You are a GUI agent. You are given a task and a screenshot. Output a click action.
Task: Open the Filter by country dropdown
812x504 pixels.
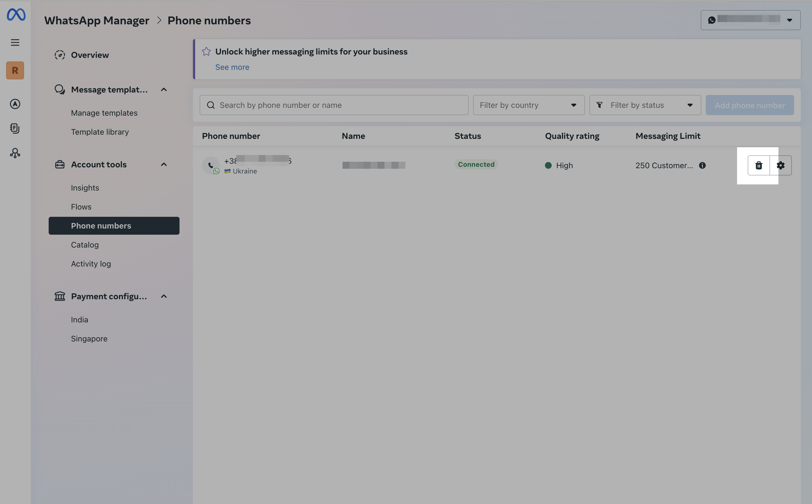coord(529,105)
